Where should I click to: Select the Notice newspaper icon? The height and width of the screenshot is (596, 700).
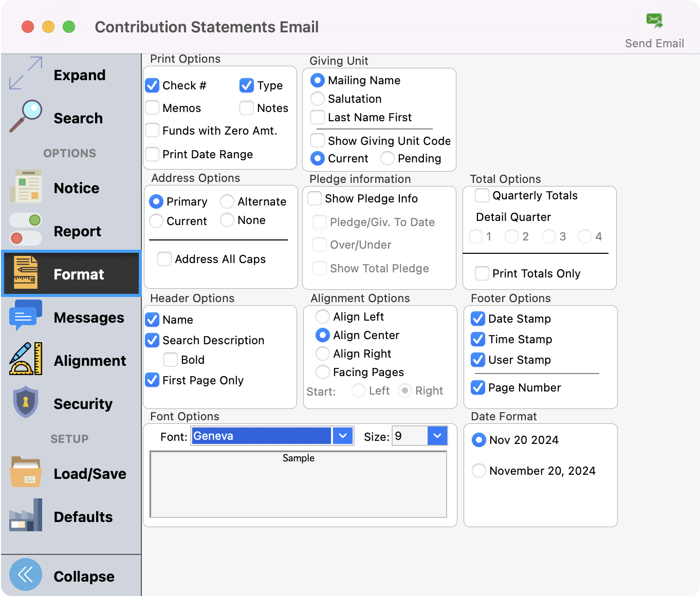click(26, 187)
